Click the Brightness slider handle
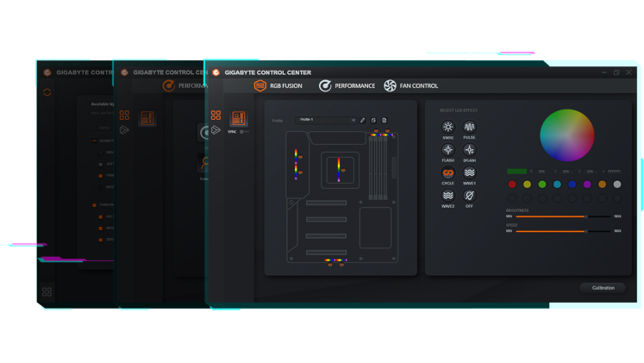The height and width of the screenshot is (363, 644). tap(586, 216)
